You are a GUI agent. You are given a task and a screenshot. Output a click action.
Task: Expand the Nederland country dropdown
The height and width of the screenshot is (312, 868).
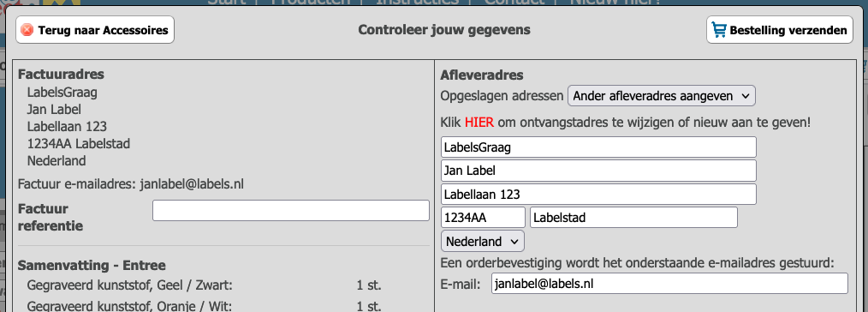coord(483,242)
